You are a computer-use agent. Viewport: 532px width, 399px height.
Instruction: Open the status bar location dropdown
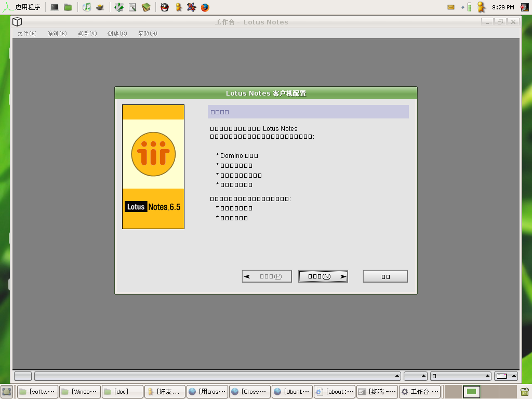click(461, 376)
